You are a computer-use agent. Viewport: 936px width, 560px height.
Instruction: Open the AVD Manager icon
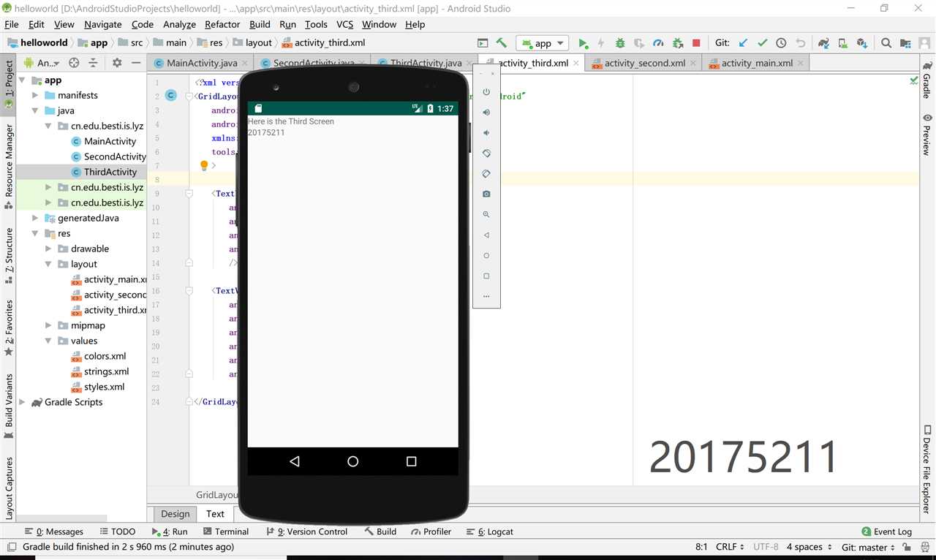coord(843,43)
